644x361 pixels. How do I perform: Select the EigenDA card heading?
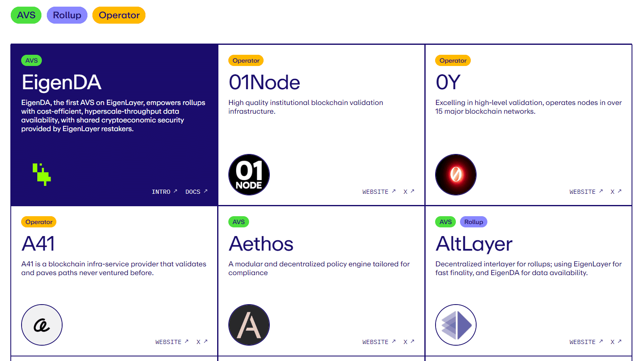61,82
